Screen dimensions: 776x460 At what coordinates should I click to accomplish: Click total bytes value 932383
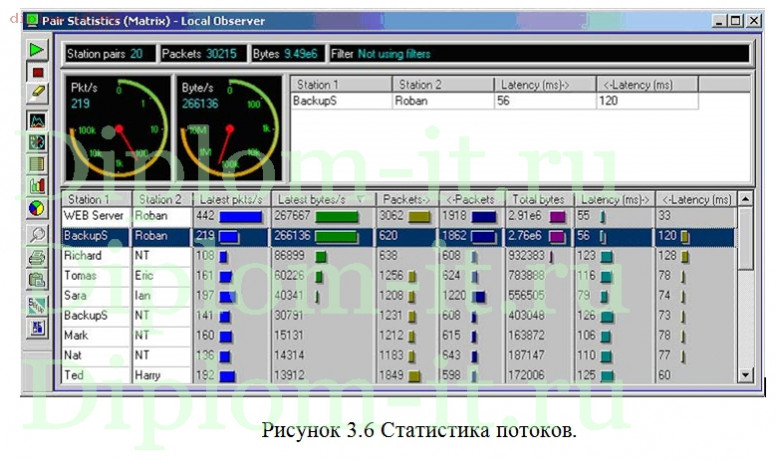click(x=526, y=256)
